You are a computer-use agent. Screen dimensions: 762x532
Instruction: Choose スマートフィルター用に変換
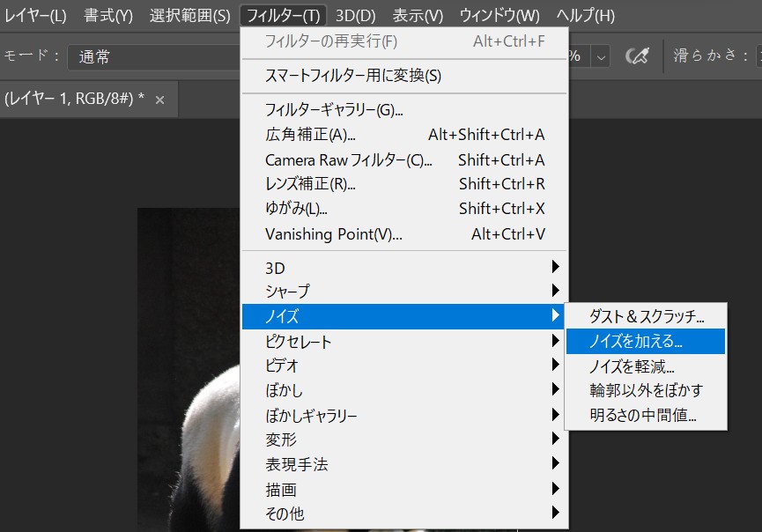click(x=352, y=76)
